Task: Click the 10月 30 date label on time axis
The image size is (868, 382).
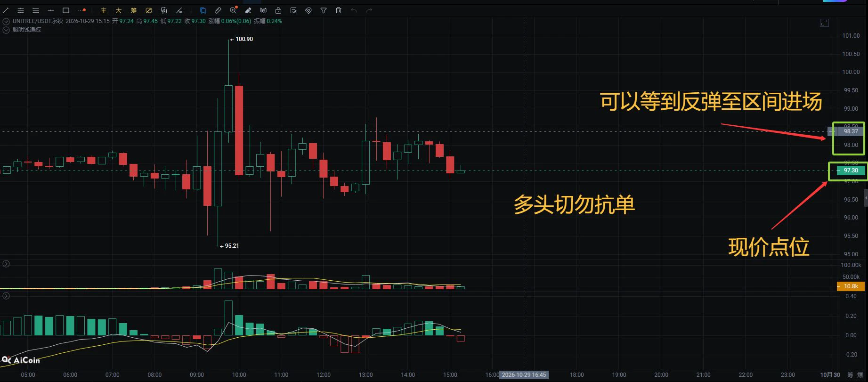Action: (830, 375)
